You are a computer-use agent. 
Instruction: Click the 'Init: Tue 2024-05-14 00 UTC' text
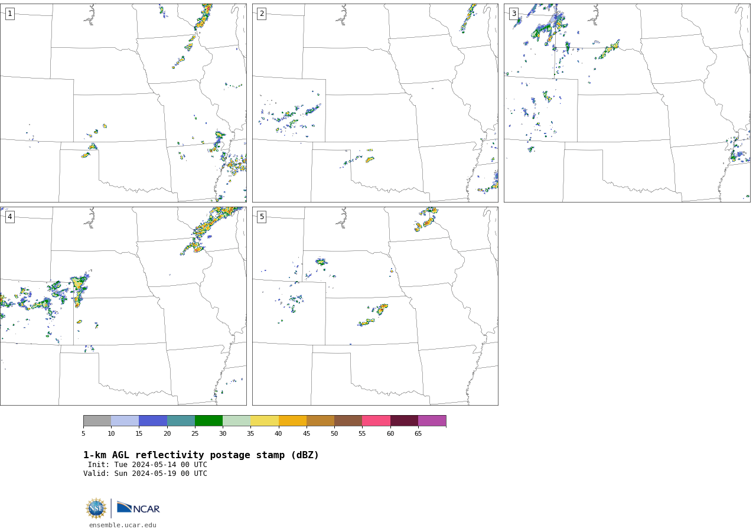pos(148,465)
